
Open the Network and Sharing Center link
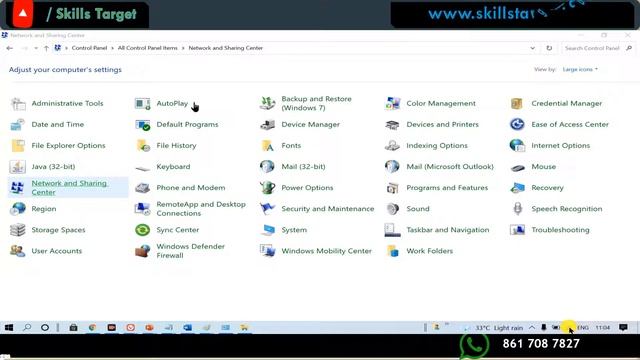point(69,188)
